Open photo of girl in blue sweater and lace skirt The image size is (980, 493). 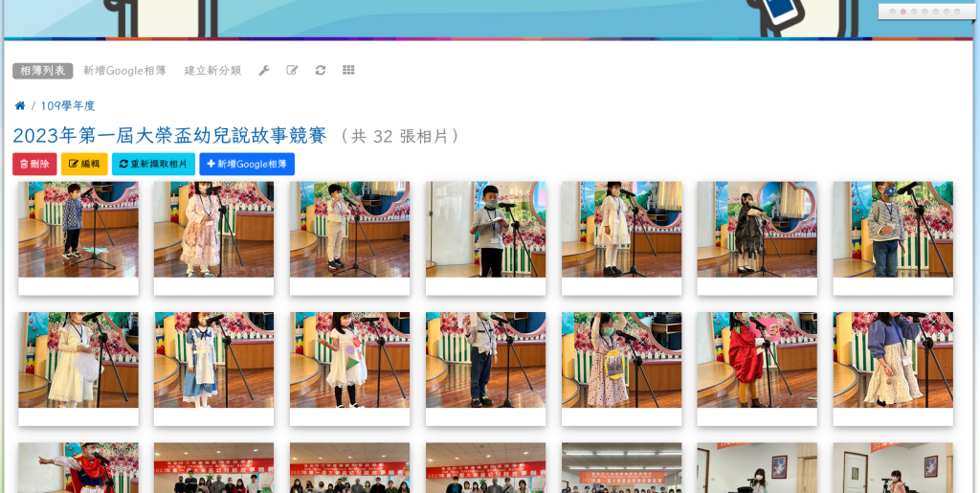[x=893, y=360]
